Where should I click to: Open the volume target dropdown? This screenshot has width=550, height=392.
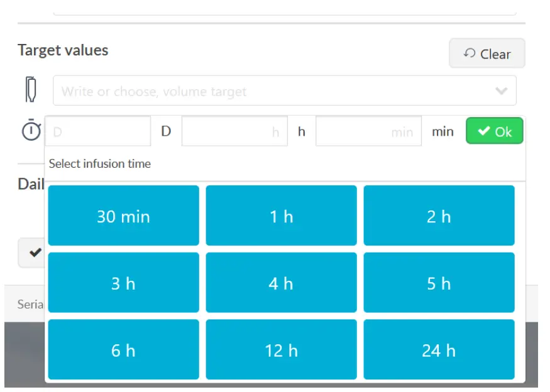[x=285, y=90]
